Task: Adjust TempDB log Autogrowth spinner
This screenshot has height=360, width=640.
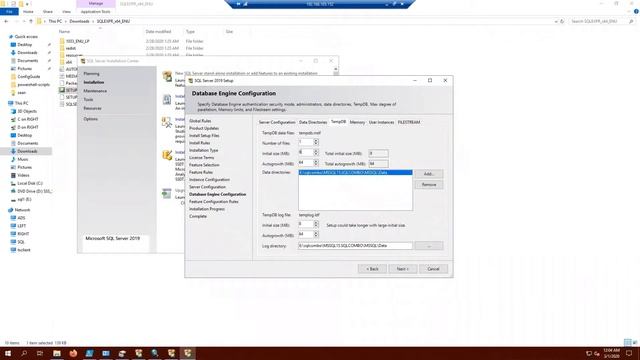Action: 316,234
